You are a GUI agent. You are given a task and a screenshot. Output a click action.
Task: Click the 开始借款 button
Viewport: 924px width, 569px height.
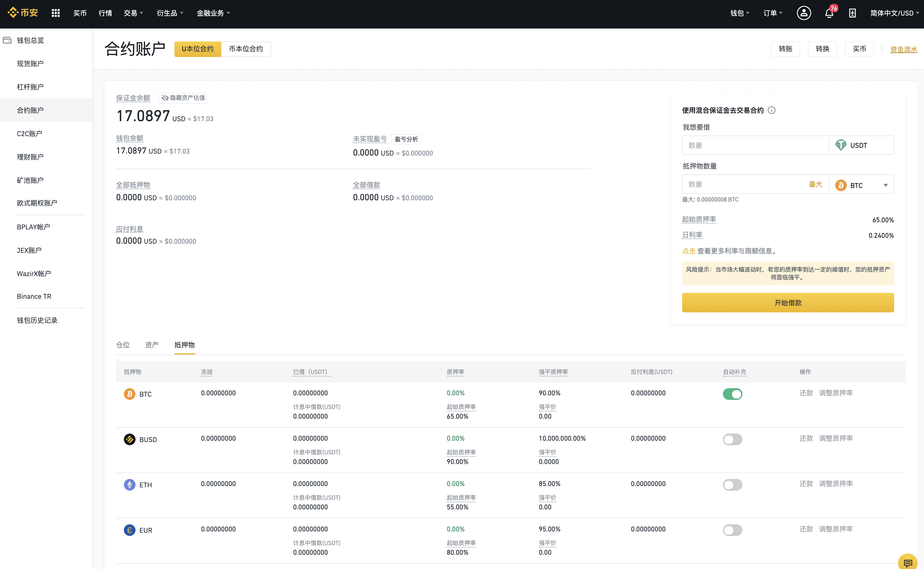(x=788, y=303)
